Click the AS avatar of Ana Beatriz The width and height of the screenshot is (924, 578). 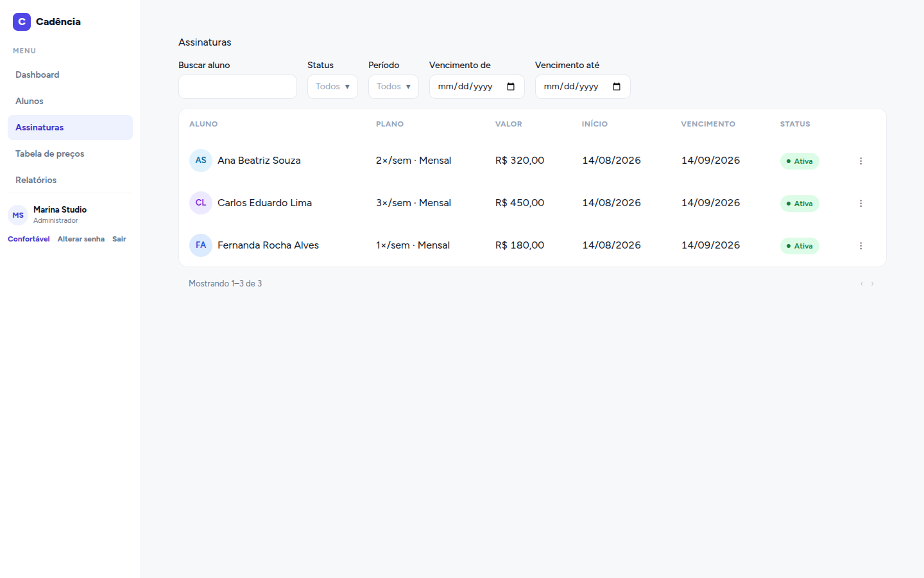[201, 161]
